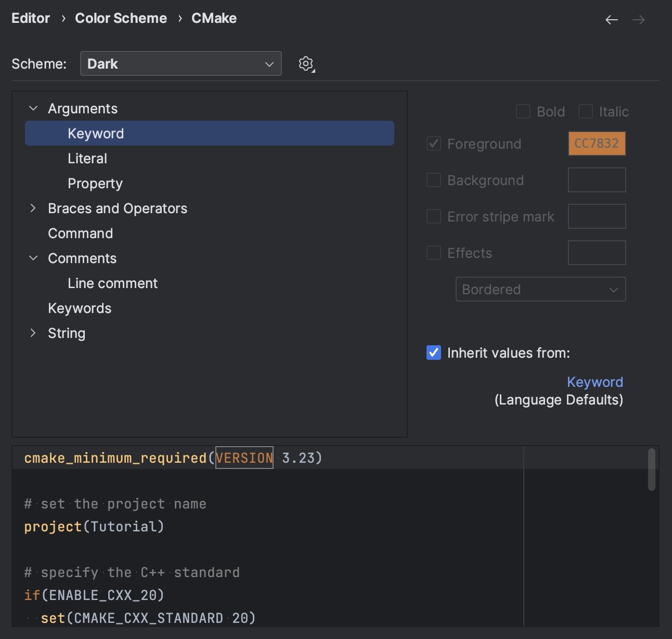Navigate back using the left arrow
Viewport: 672px width, 639px height.
[x=611, y=19]
